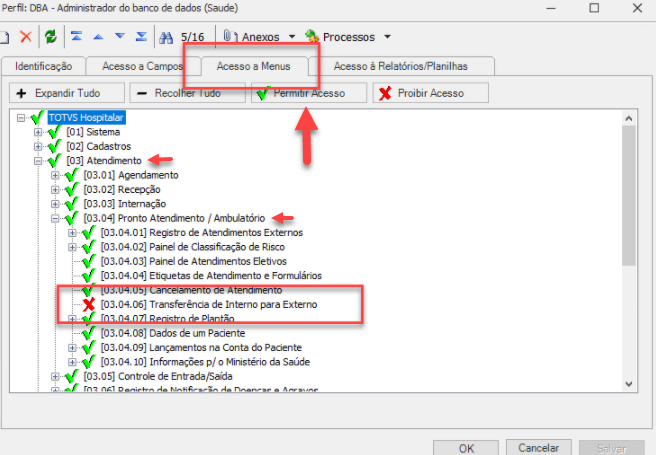656x455 pixels.
Task: Click green check beside TOTVS Hospitalar
Action: click(x=37, y=118)
